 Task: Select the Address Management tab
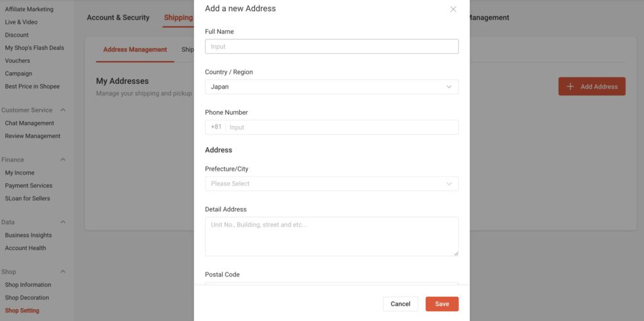point(135,50)
